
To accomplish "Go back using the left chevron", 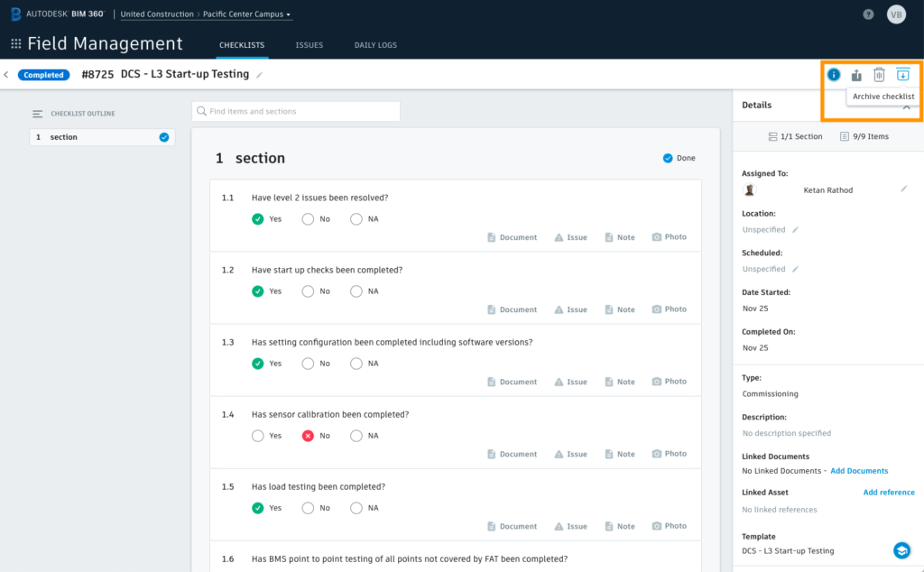I will 7,75.
